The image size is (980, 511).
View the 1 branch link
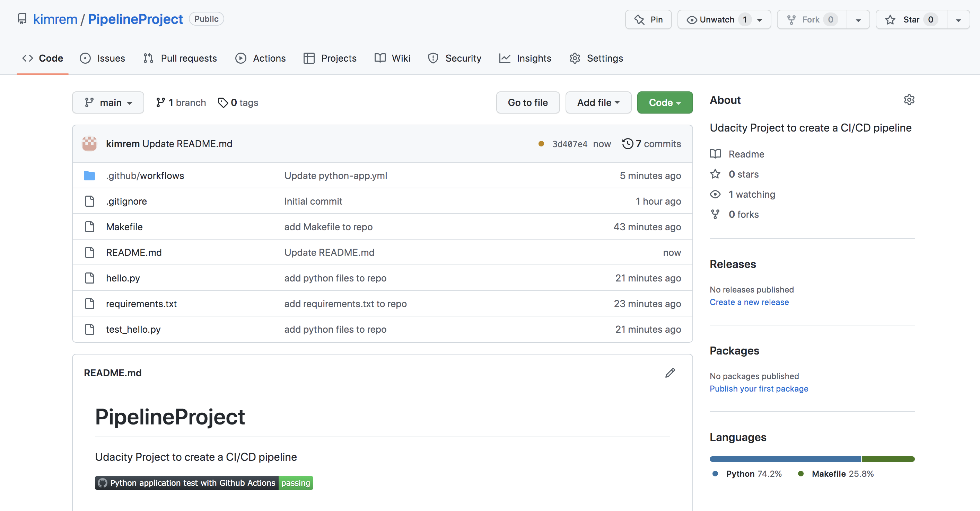click(181, 103)
